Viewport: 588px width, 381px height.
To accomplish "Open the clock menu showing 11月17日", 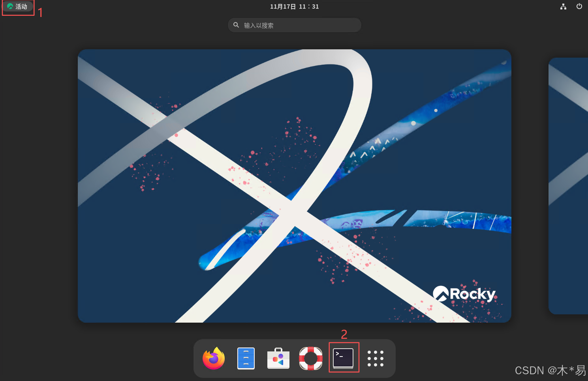I will point(294,7).
